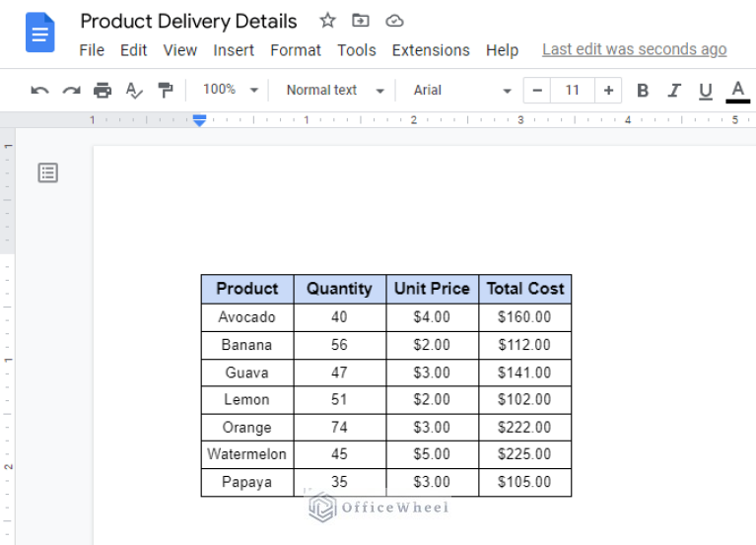Screen dimensions: 756x545
Task: Click the Banana cell
Action: pos(247,345)
